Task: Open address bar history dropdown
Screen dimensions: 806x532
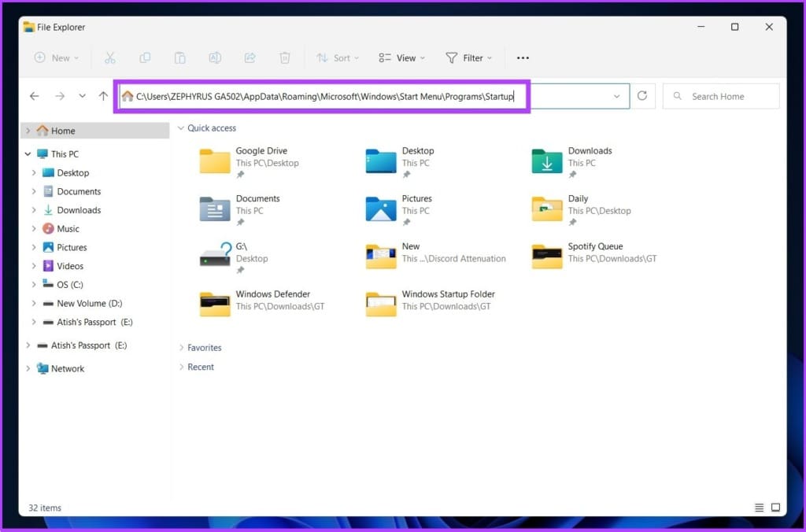Action: [616, 96]
